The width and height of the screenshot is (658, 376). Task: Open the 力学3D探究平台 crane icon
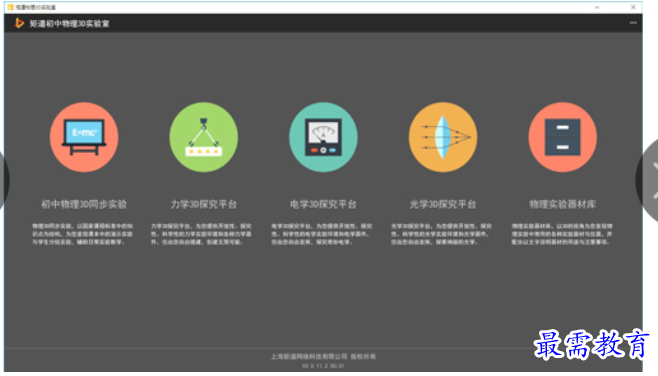tap(204, 137)
